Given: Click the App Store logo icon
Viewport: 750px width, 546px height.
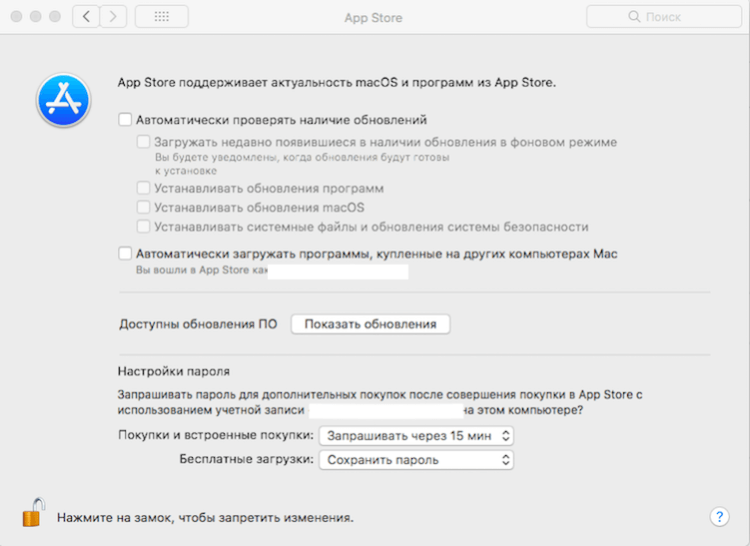Looking at the screenshot, I should click(x=63, y=100).
